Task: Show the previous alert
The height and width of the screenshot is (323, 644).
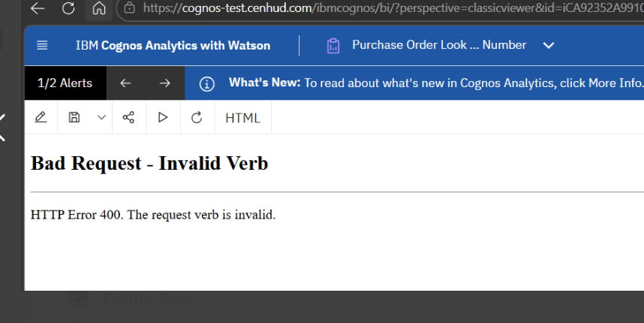Action: [x=125, y=83]
